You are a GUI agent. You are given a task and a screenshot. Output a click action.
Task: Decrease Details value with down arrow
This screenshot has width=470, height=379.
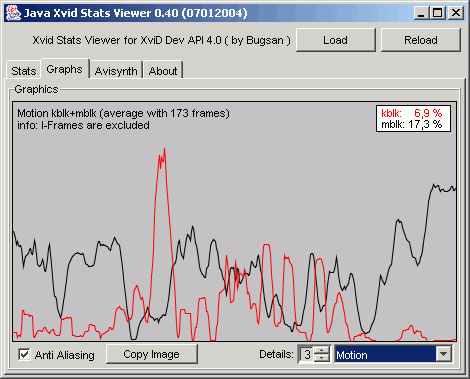tap(322, 358)
